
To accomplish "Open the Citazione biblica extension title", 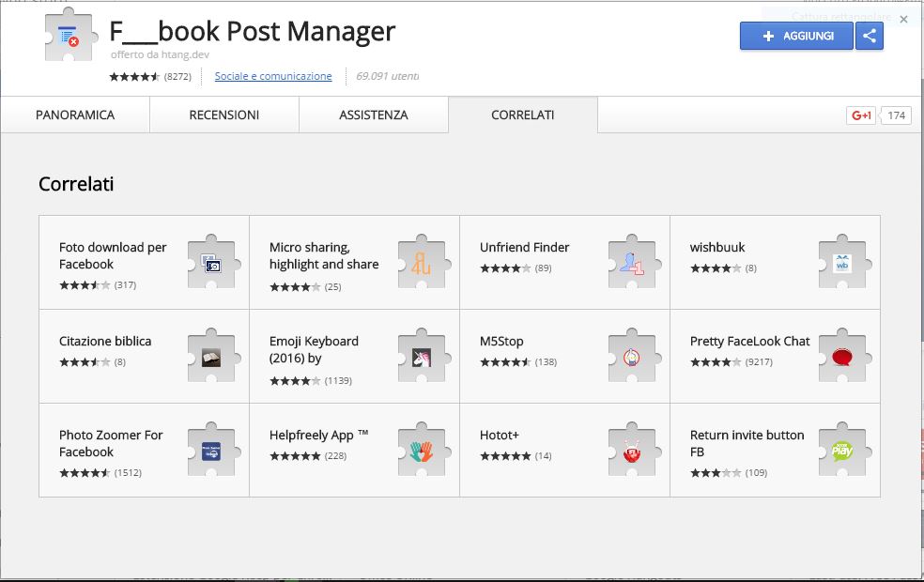I will [x=105, y=341].
